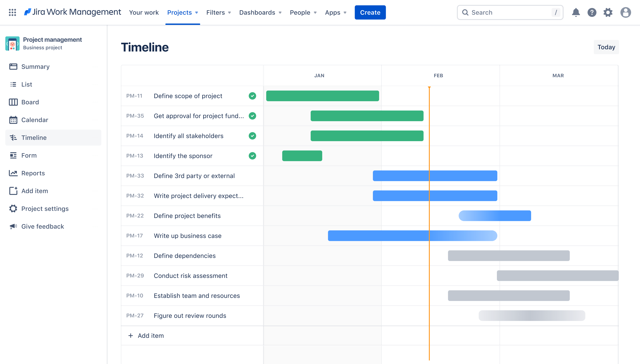Toggle completed status on PM-11
Image resolution: width=640 pixels, height=364 pixels.
(x=252, y=96)
